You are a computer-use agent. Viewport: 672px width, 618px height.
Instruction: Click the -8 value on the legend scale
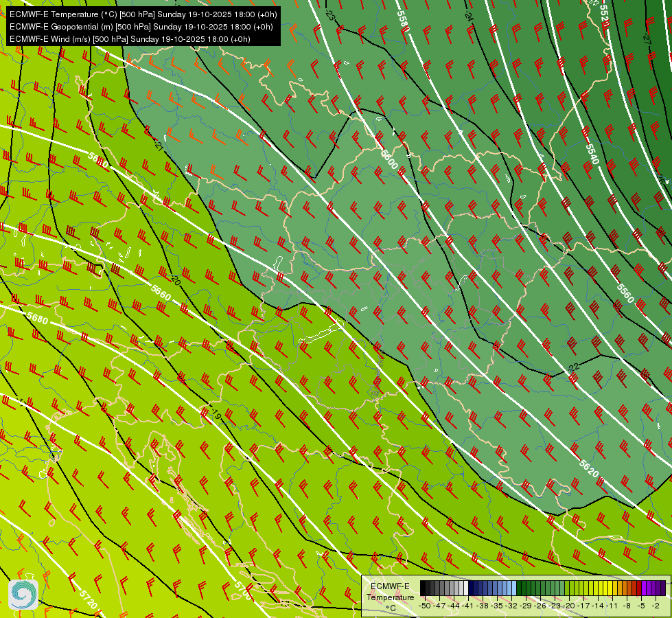(627, 606)
